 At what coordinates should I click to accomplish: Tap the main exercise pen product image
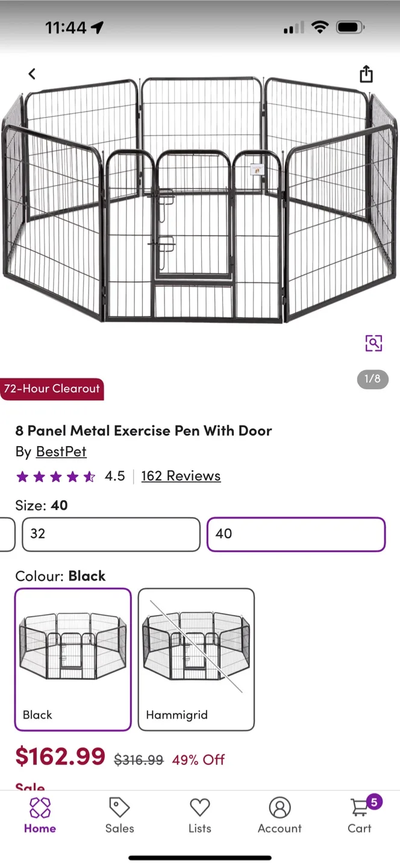[x=200, y=199]
